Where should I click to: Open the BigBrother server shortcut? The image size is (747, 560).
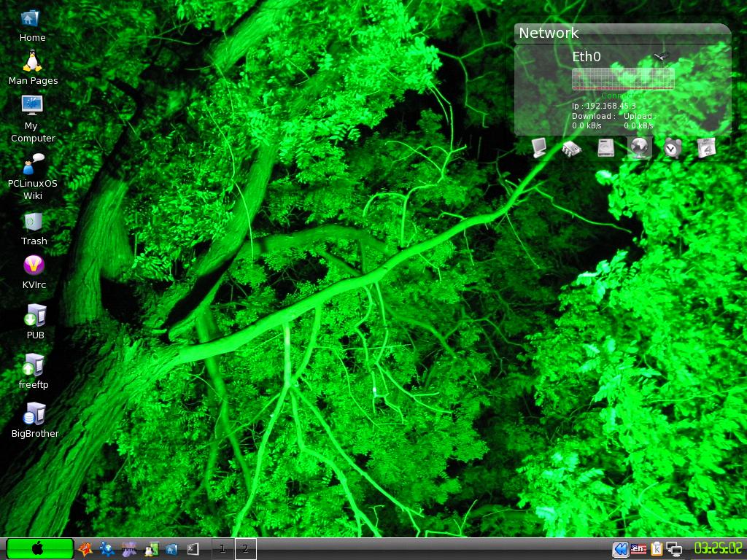click(x=34, y=414)
